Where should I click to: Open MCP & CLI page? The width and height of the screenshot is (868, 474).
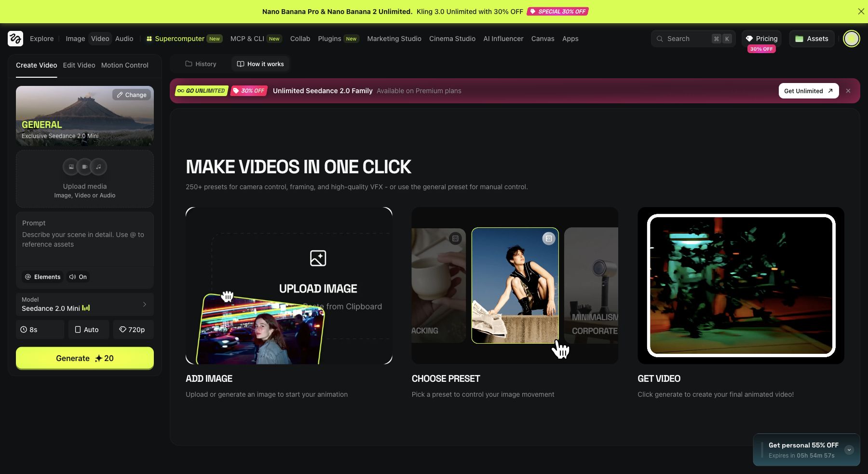pyautogui.click(x=256, y=39)
